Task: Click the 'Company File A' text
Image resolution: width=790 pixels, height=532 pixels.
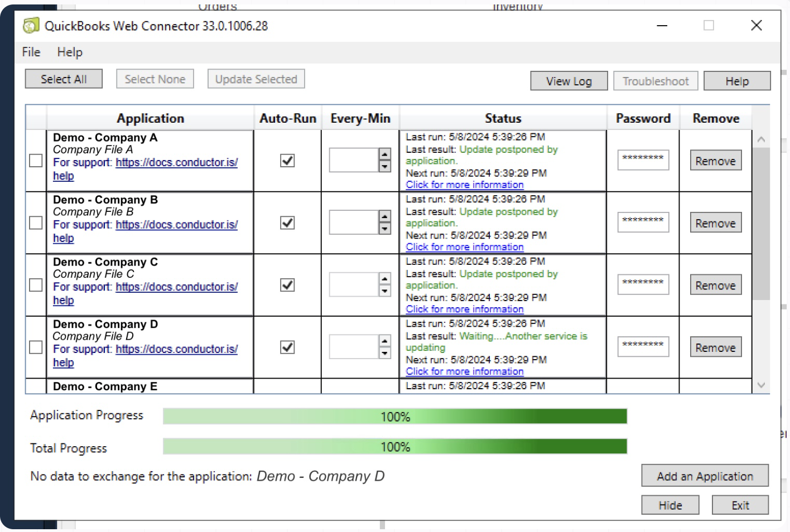Action: click(x=93, y=149)
